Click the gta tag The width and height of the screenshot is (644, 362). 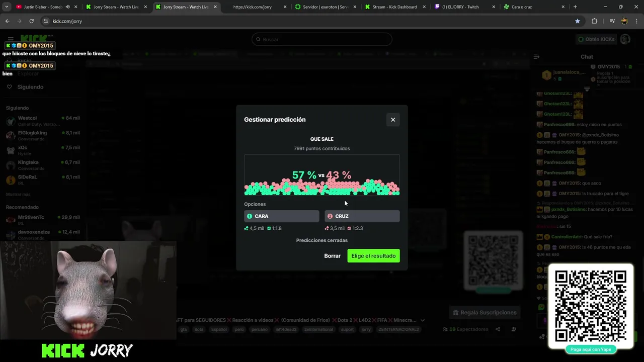[x=184, y=329]
